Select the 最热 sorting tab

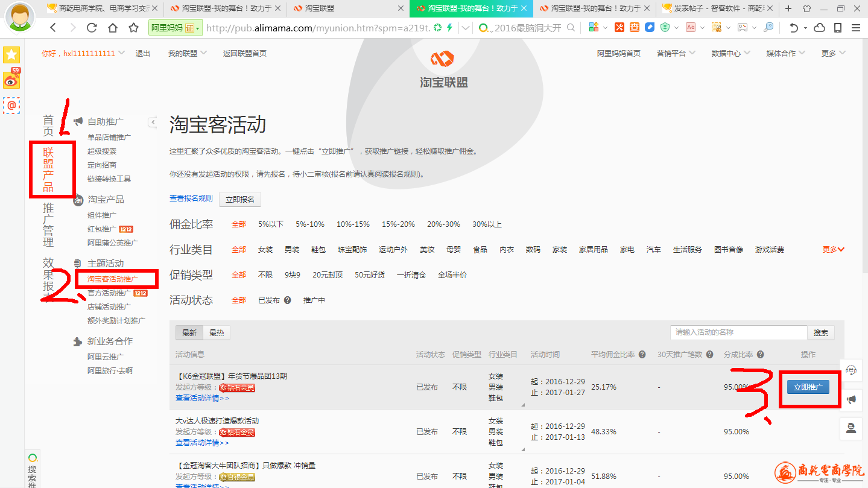(x=217, y=332)
